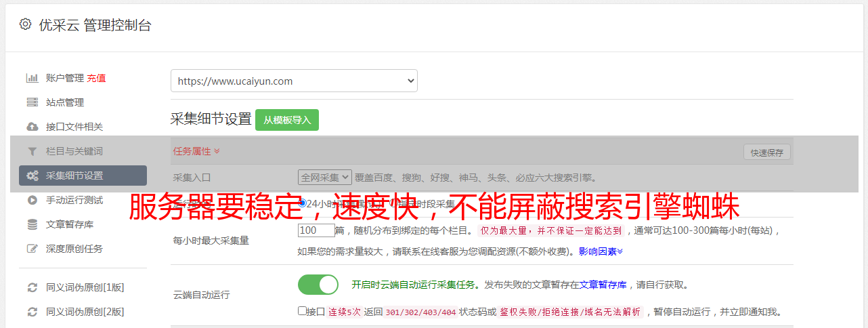This screenshot has width=868, height=328.
Task: Click the cloud upload icon next to 接口文件相关
Action: coord(32,127)
